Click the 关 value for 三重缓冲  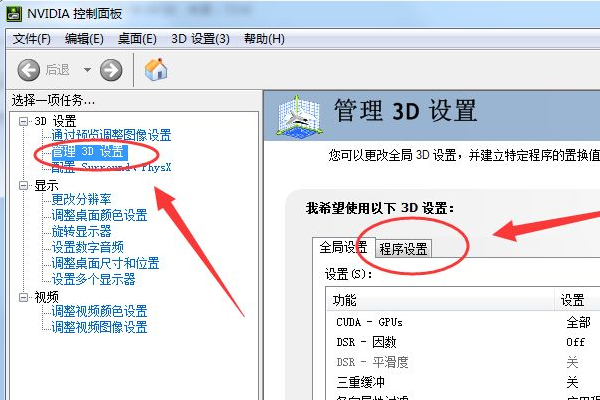572,382
